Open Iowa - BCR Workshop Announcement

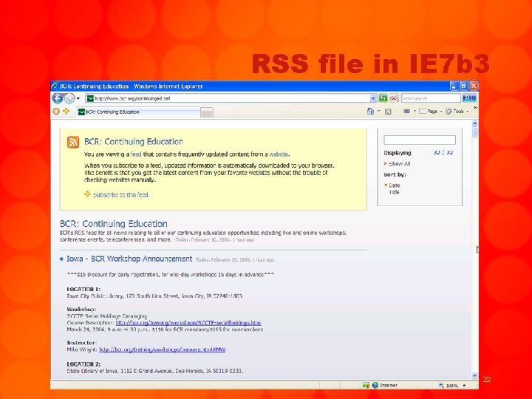pos(129,259)
